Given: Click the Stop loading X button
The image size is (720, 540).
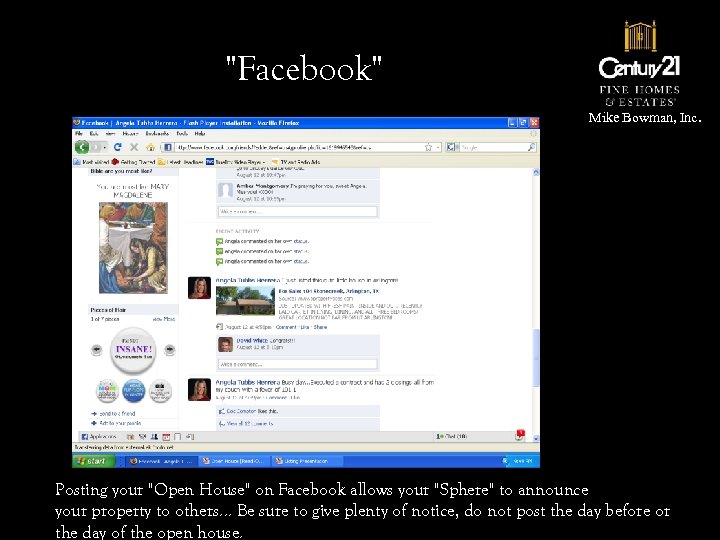Looking at the screenshot, I should [x=134, y=147].
